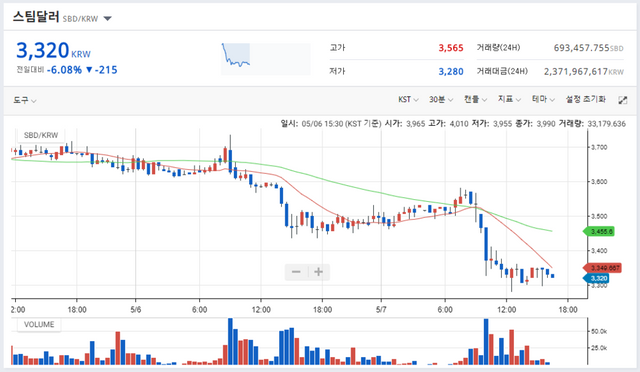Click the 스팀달러 coin title
Screen dimensions: 640x372
tap(36, 17)
